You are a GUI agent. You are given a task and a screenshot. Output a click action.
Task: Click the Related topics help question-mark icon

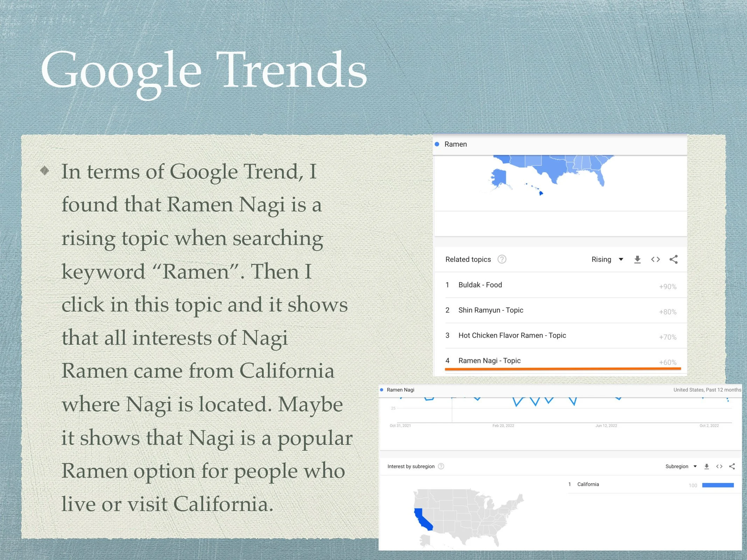coord(502,259)
